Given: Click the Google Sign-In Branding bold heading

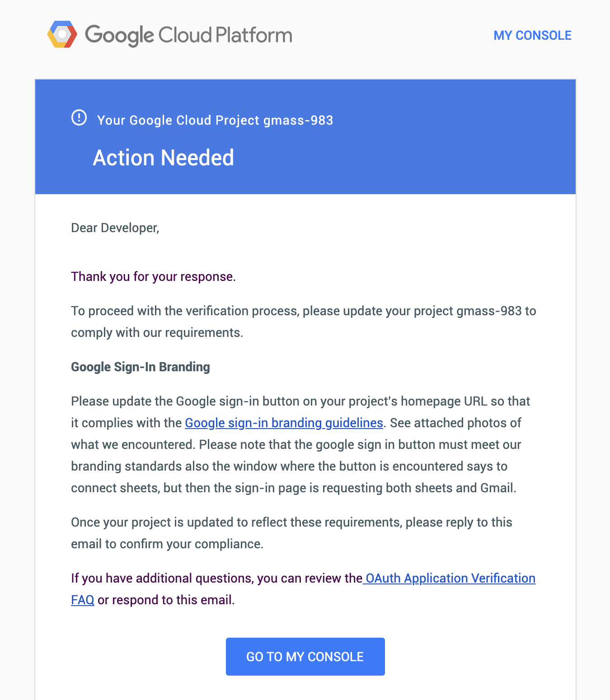Looking at the screenshot, I should [x=141, y=367].
